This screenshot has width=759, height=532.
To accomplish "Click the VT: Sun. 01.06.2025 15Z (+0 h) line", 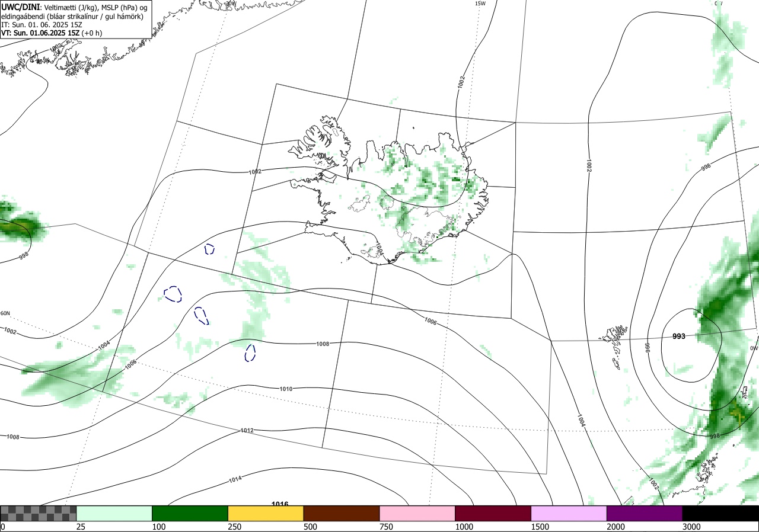I will click(52, 33).
